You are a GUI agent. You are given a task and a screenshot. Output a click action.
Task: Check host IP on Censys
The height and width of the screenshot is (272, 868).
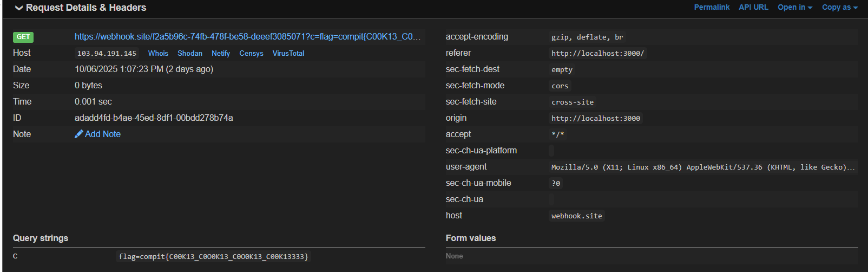[x=251, y=53]
